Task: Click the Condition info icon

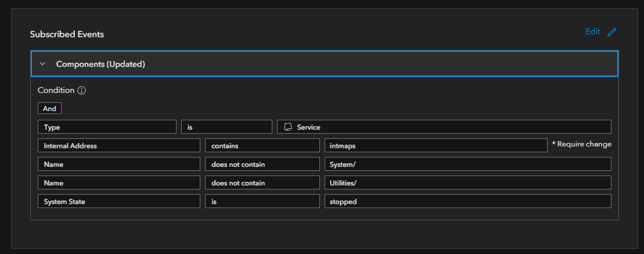Action: coord(82,91)
